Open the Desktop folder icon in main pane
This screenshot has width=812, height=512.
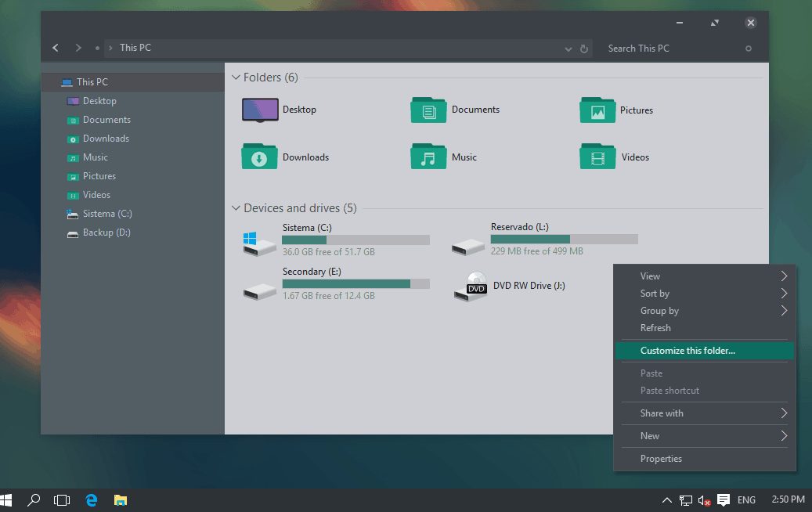260,110
